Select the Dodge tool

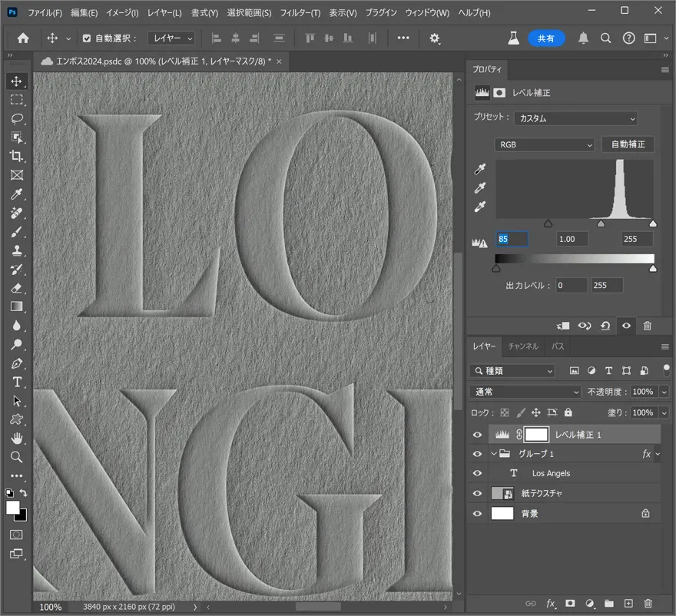pos(16,344)
